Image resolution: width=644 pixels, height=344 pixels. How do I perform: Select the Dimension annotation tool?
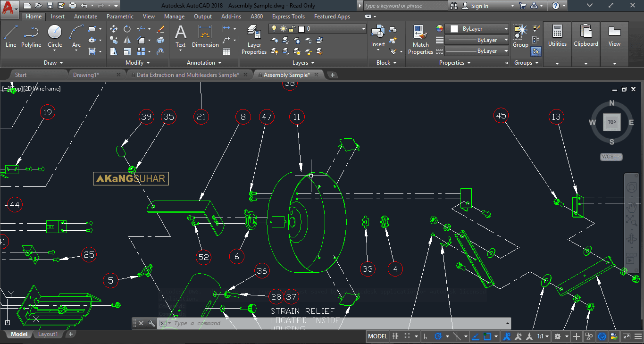tap(205, 36)
